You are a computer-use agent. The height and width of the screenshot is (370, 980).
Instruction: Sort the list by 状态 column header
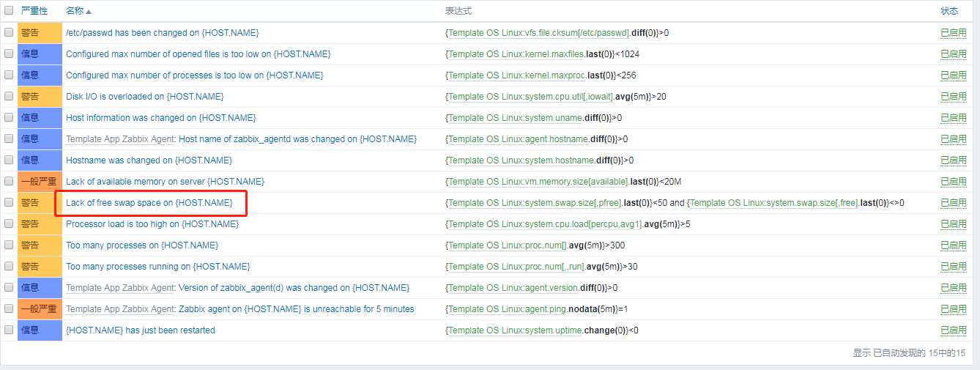click(x=949, y=11)
